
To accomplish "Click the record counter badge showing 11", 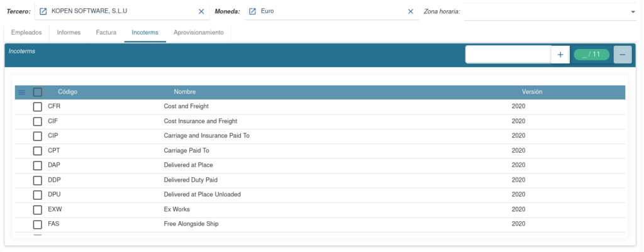I will coord(591,55).
